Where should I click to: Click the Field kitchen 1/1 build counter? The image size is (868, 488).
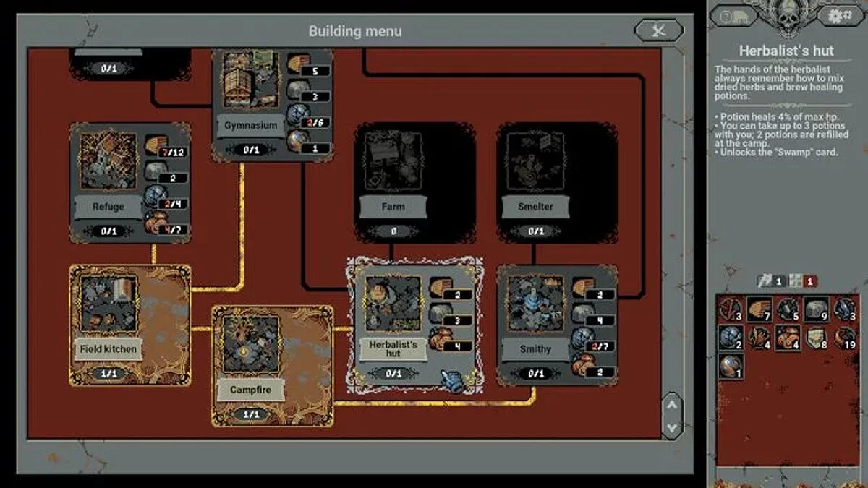point(109,374)
